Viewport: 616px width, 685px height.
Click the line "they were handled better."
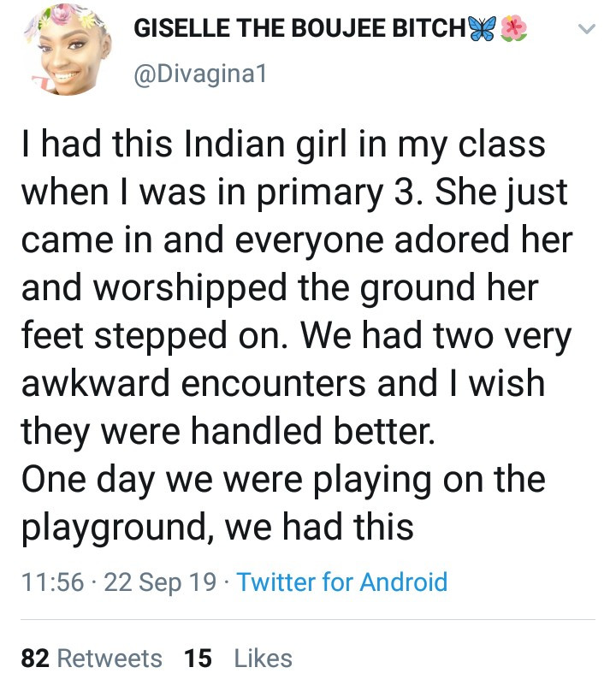(x=228, y=432)
